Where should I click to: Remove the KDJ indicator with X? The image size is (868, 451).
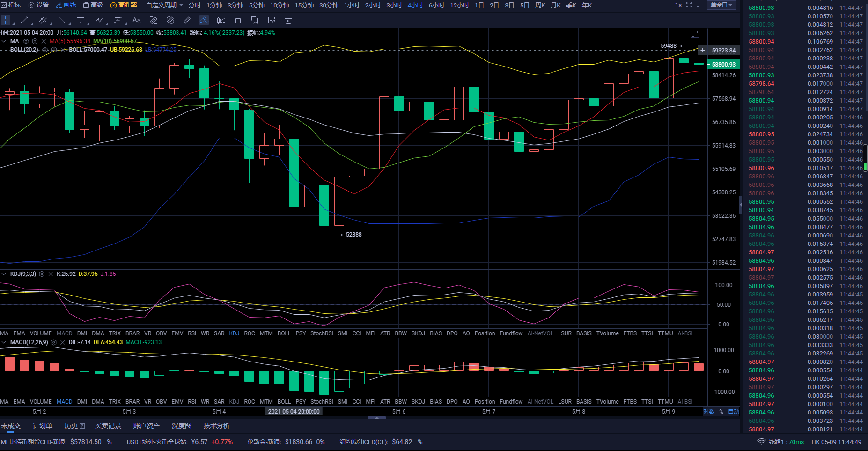tap(51, 274)
